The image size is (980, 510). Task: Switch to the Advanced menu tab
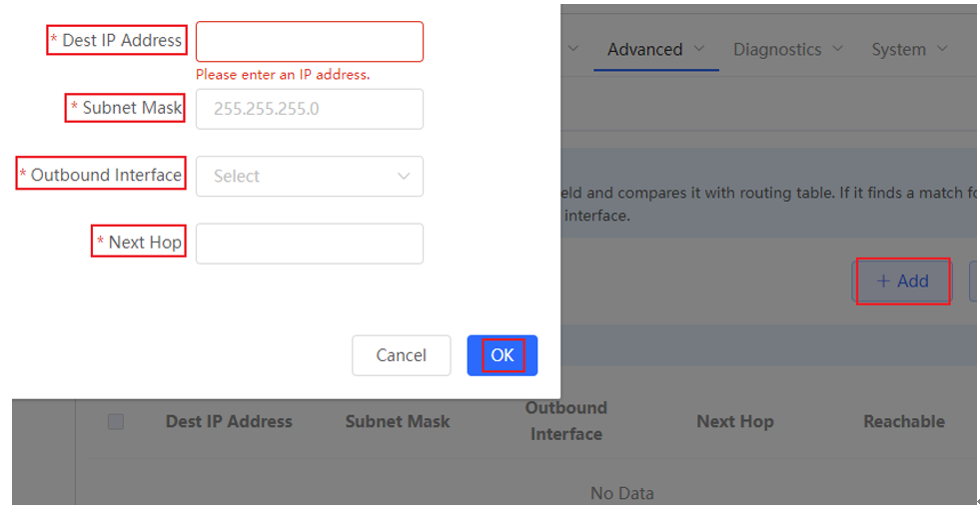645,49
